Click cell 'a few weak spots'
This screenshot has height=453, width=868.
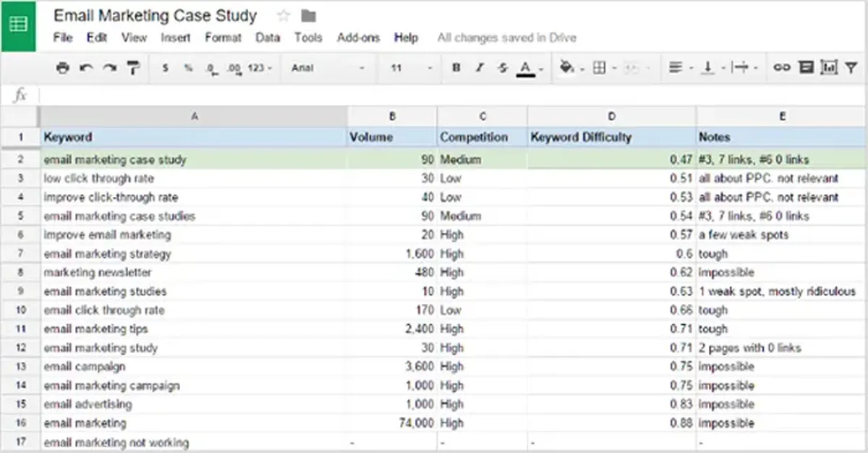click(782, 235)
